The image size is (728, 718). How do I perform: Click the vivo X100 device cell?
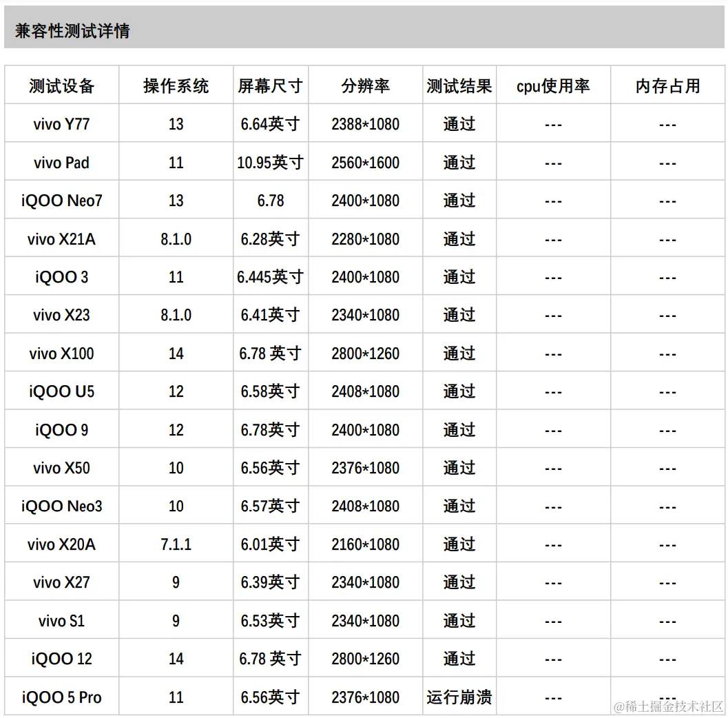(62, 353)
